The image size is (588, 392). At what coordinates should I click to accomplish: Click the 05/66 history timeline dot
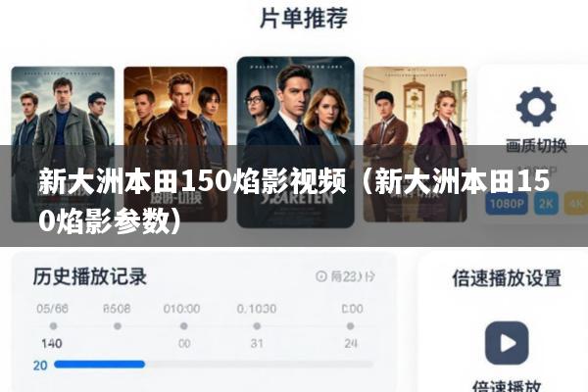point(53,326)
